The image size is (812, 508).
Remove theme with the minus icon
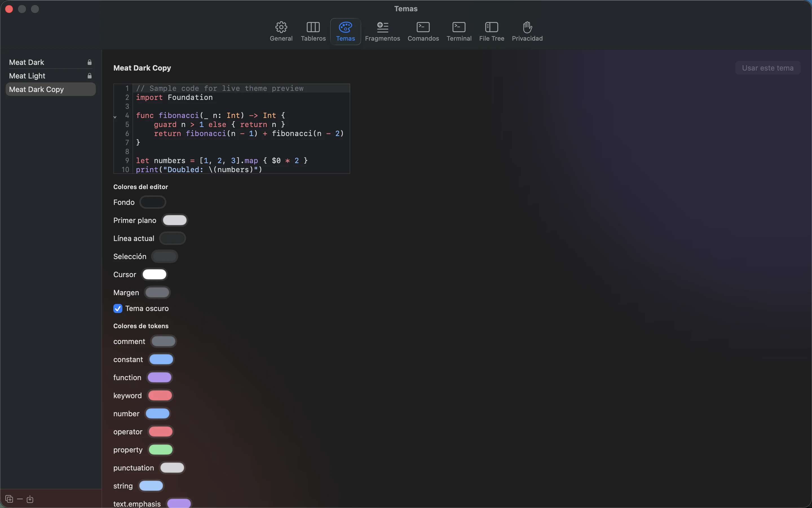pyautogui.click(x=20, y=499)
